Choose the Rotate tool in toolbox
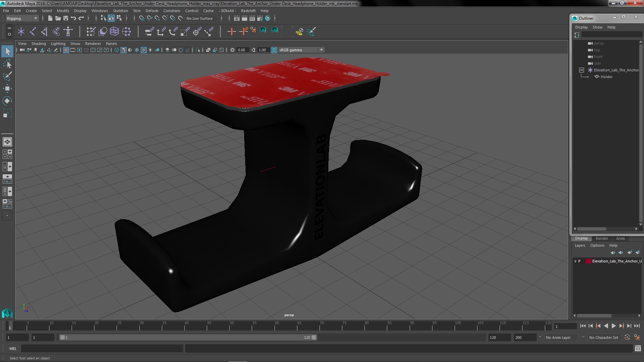This screenshot has width=644, height=362. coord(7,101)
